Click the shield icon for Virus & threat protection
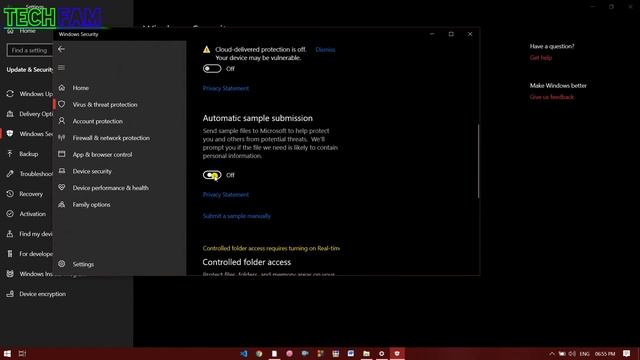The height and width of the screenshot is (360, 640). click(62, 104)
